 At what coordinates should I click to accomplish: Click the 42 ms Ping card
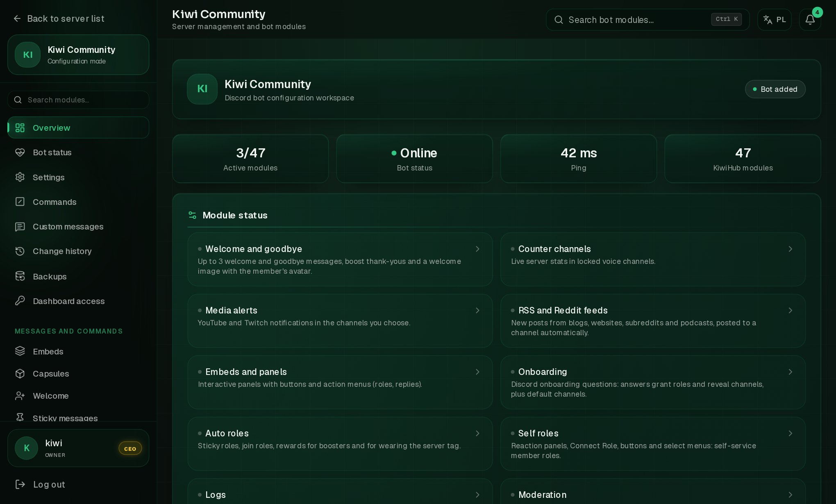(579, 159)
